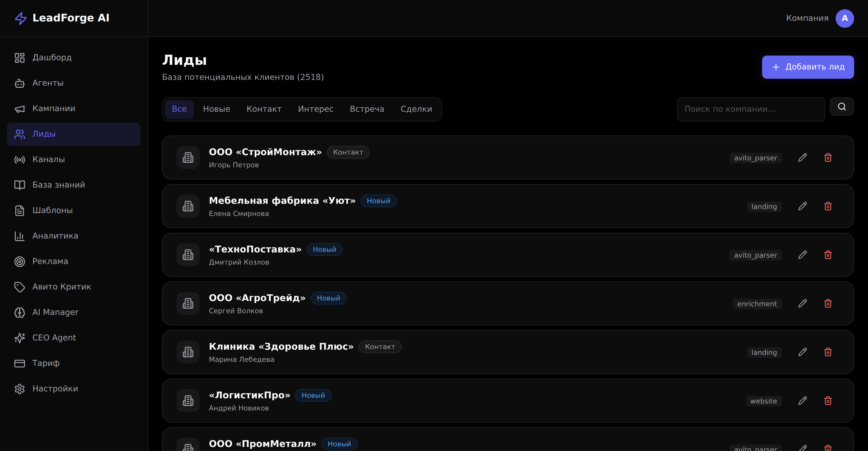Edit «ТехноПоставка» lead pencil icon
868x451 pixels.
point(803,255)
